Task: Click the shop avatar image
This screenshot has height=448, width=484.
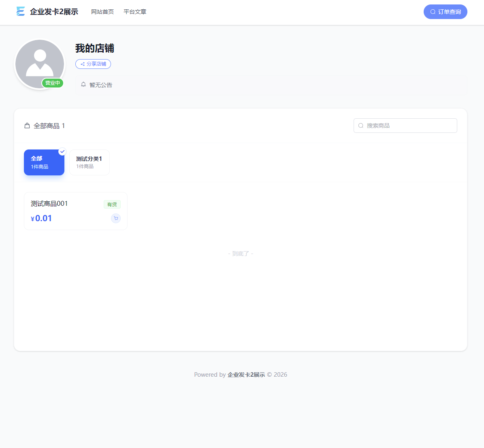Action: tap(40, 62)
